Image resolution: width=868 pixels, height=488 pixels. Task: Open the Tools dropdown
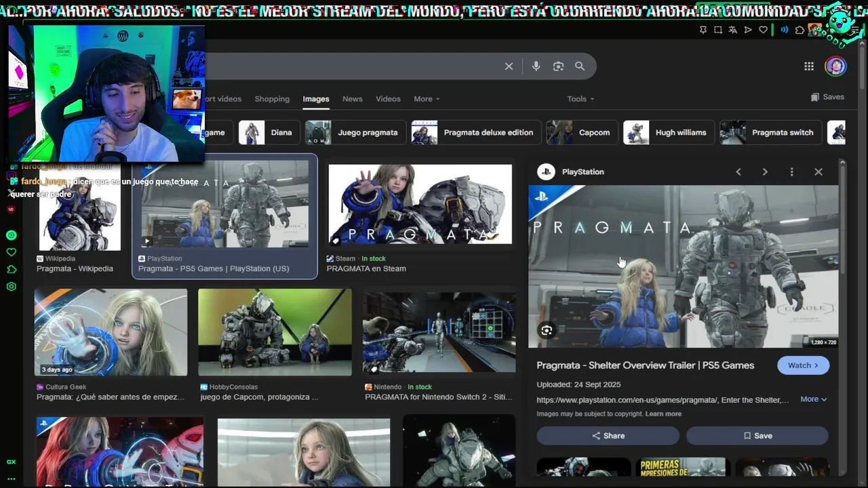point(580,99)
